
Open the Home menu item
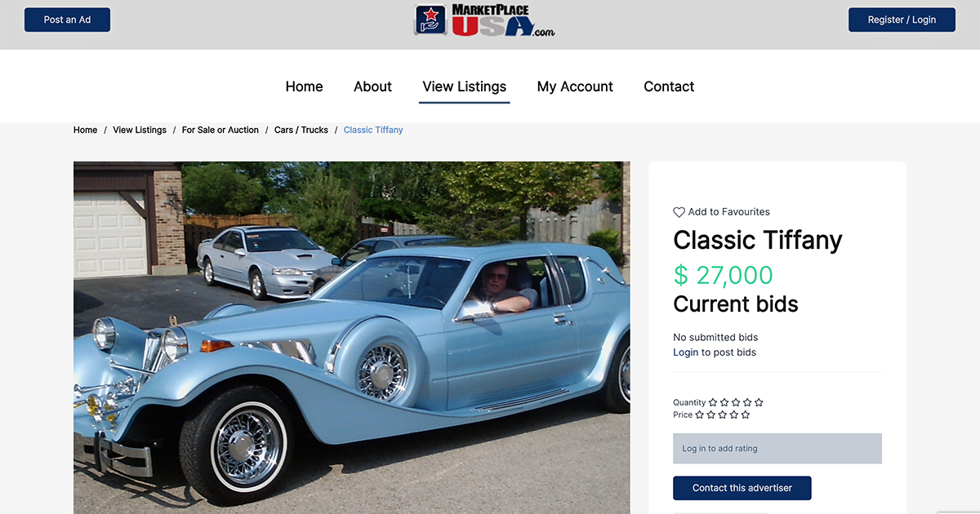coord(304,86)
